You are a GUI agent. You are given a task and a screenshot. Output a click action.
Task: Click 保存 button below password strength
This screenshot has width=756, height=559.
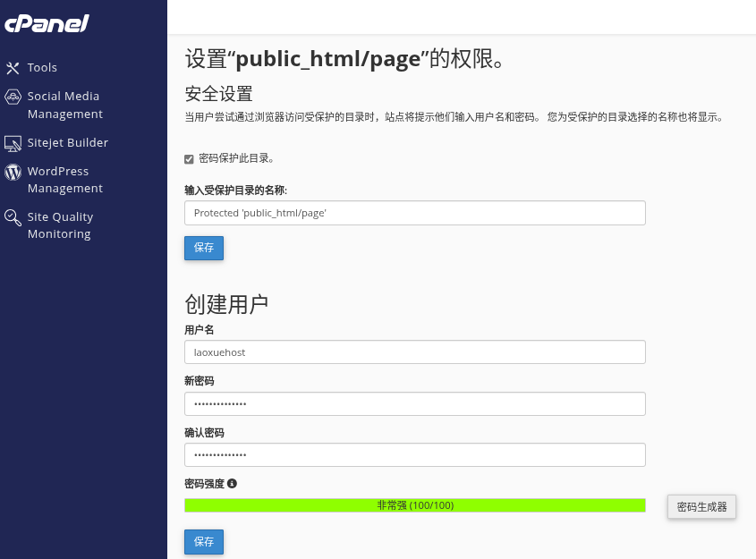(204, 541)
